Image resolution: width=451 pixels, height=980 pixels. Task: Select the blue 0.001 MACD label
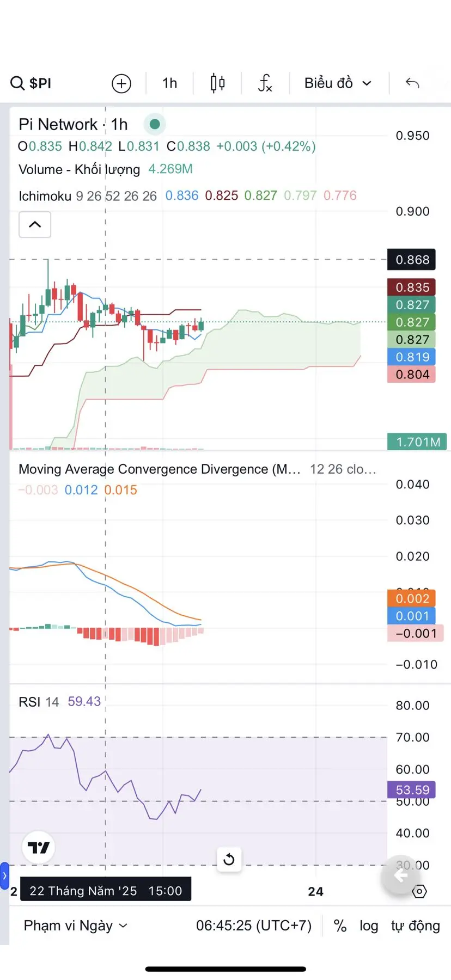412,616
